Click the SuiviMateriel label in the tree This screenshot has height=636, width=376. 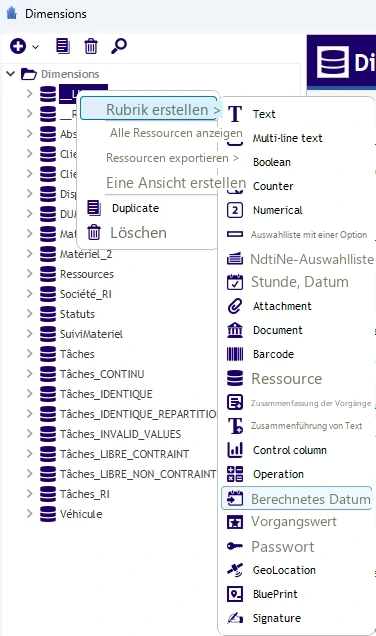(91, 334)
